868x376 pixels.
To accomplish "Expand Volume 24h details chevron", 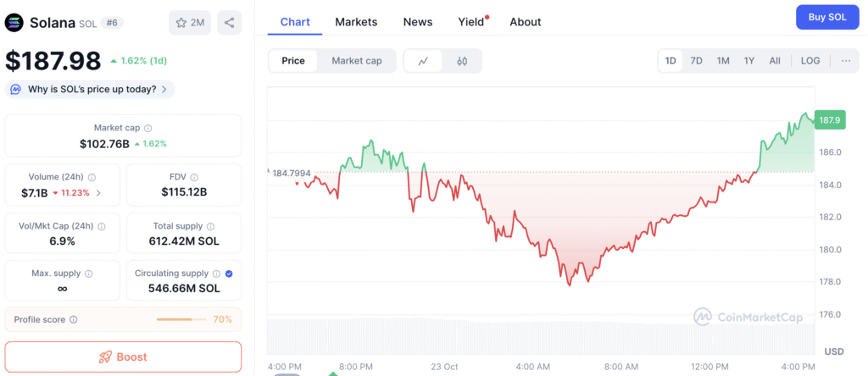I will pos(98,193).
